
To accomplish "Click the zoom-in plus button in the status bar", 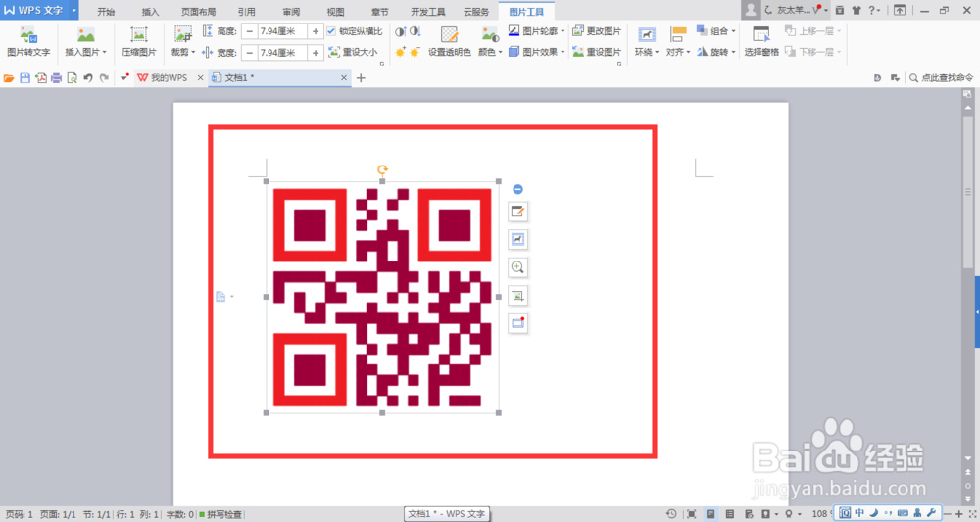I will click(x=960, y=514).
